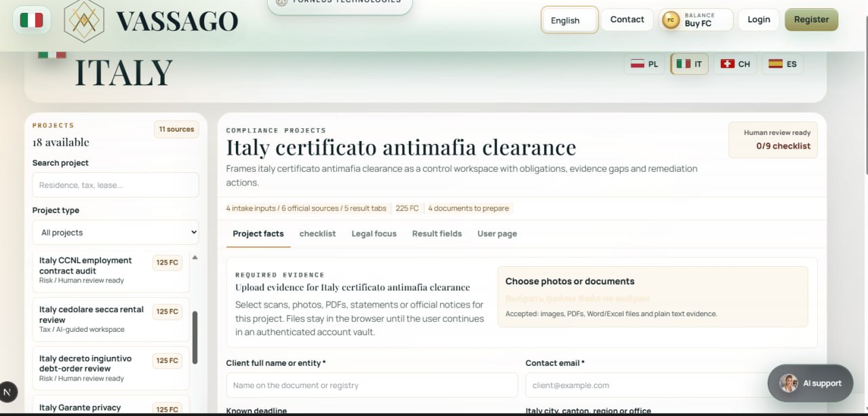Screen dimensions: 868x416
Task: Switch to the Legal focus tab
Action: point(374,233)
